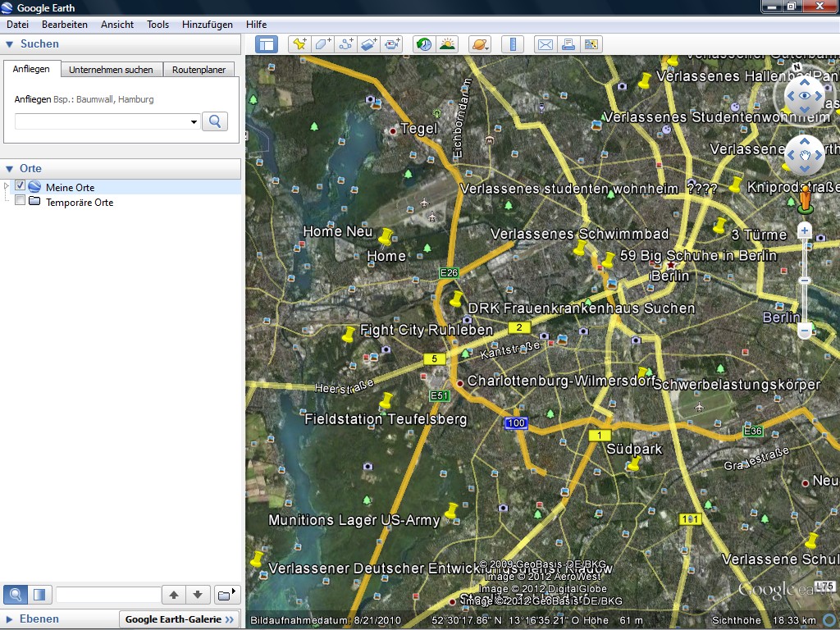Viewport: 840px width, 630px height.
Task: Collapse the Suchen panel
Action: click(x=9, y=44)
